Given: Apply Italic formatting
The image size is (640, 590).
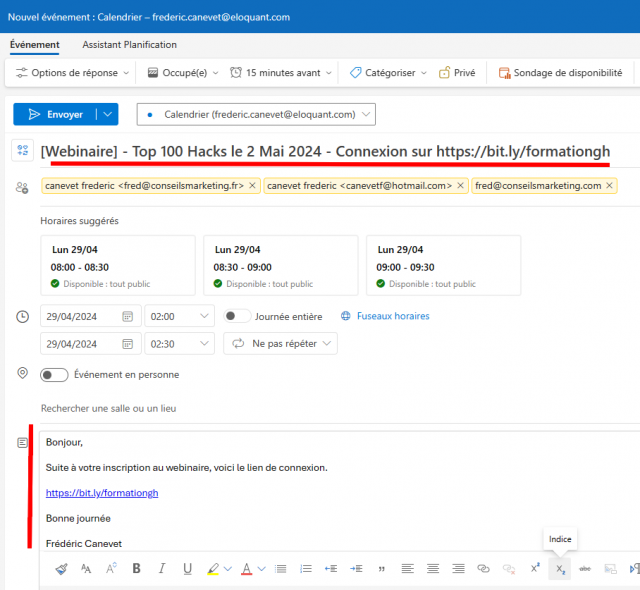Looking at the screenshot, I should click(x=162, y=568).
